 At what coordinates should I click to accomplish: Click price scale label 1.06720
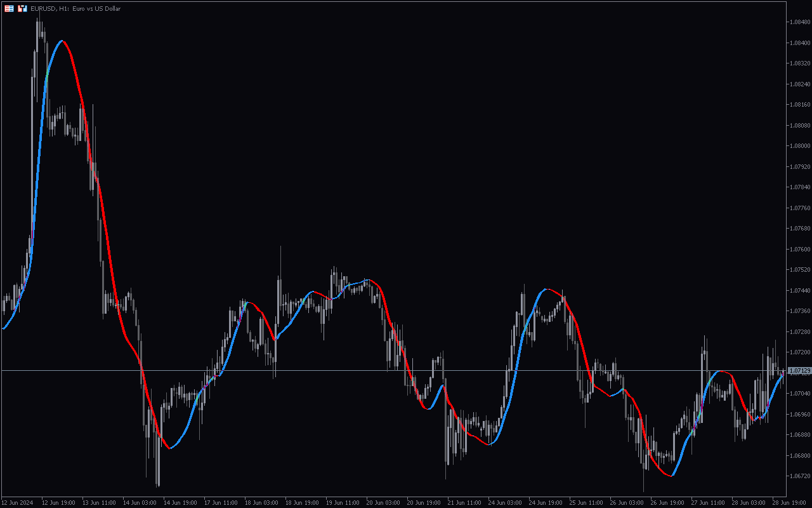(800, 476)
